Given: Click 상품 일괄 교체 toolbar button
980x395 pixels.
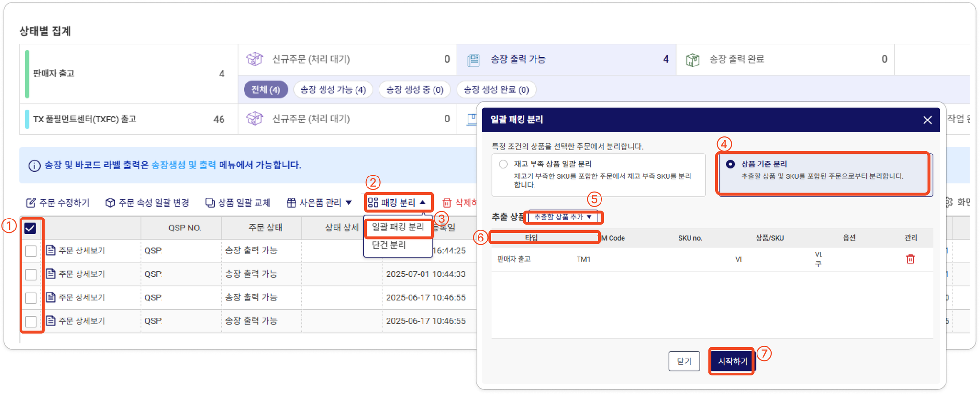Looking at the screenshot, I should coord(238,203).
